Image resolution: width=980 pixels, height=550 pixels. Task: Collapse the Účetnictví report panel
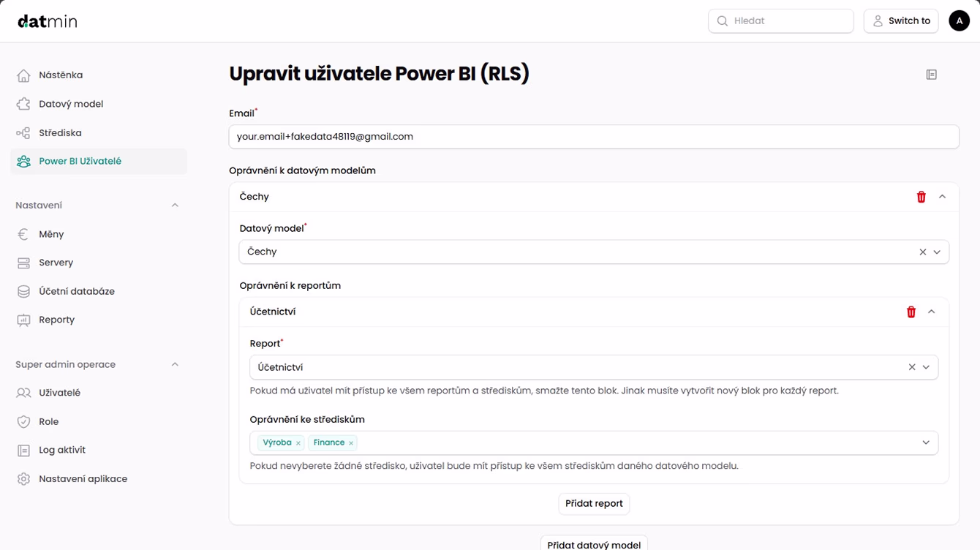point(931,312)
